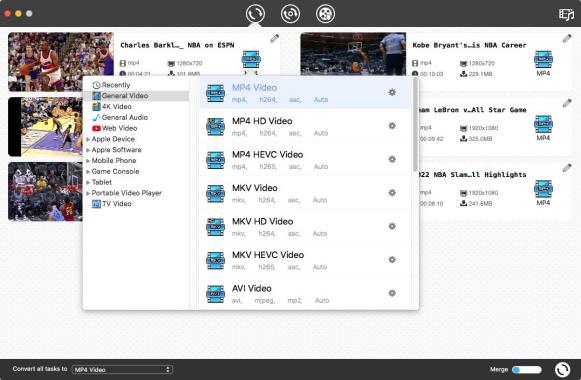
Task: Click the second left-column video thumbnail
Action: pos(45,127)
